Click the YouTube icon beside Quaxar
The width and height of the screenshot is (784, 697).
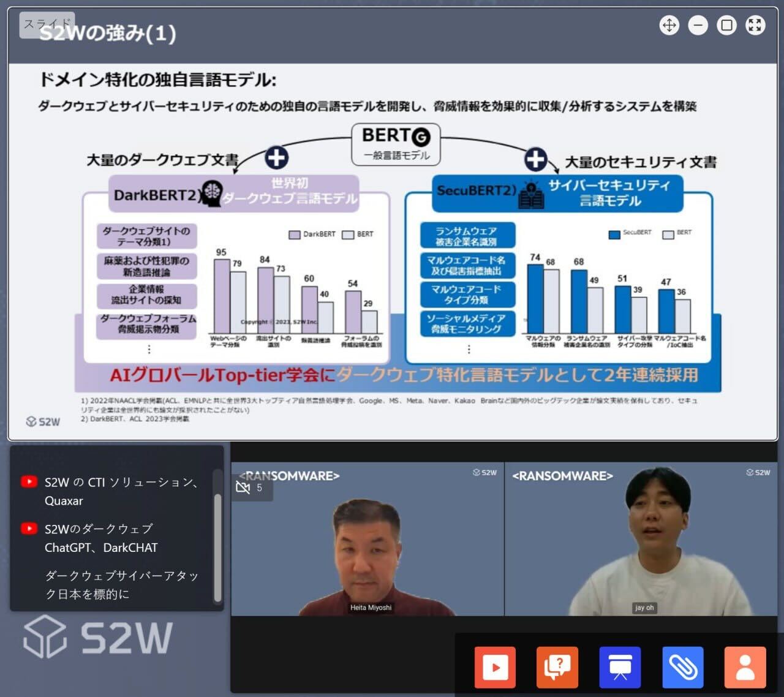[x=29, y=482]
